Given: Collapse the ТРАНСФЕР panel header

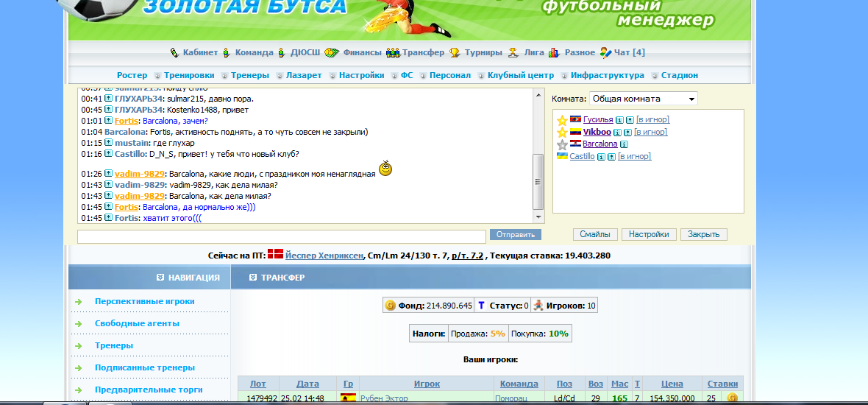Looking at the screenshot, I should [x=253, y=278].
